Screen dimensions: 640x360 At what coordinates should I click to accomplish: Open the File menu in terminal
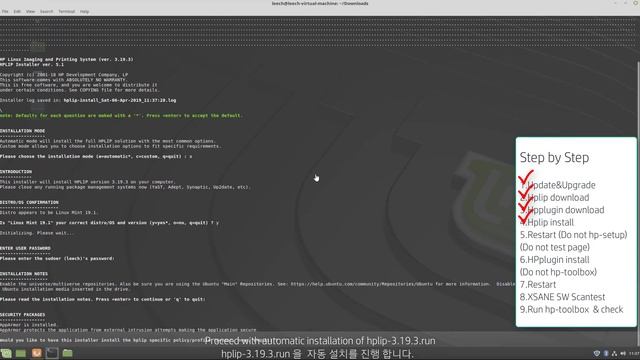(x=5, y=11)
